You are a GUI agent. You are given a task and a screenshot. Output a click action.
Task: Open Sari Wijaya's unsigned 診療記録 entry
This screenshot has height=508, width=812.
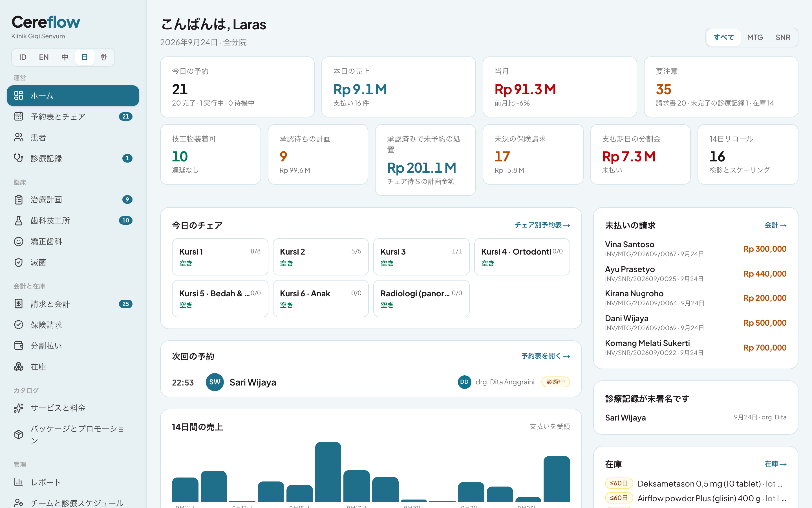tap(696, 418)
